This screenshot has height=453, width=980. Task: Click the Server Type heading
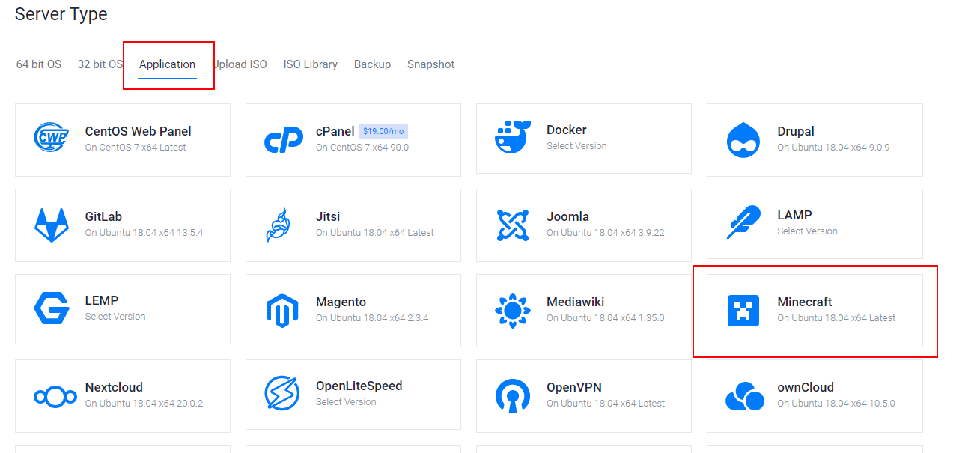coord(61,13)
